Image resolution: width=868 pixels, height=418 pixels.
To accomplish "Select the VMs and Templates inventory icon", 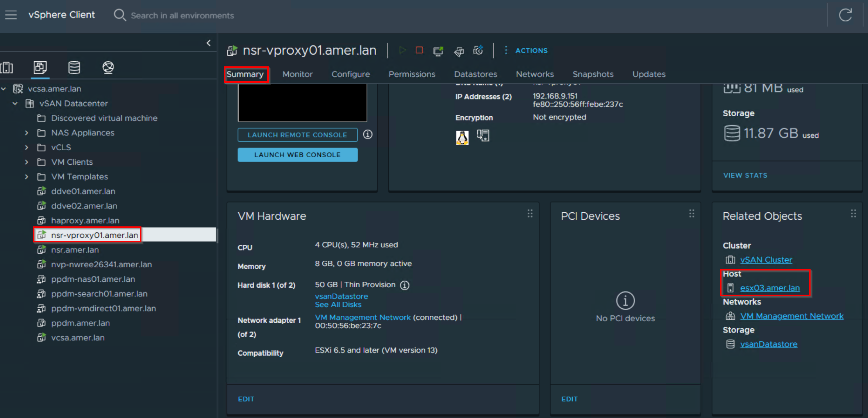I will coord(39,67).
